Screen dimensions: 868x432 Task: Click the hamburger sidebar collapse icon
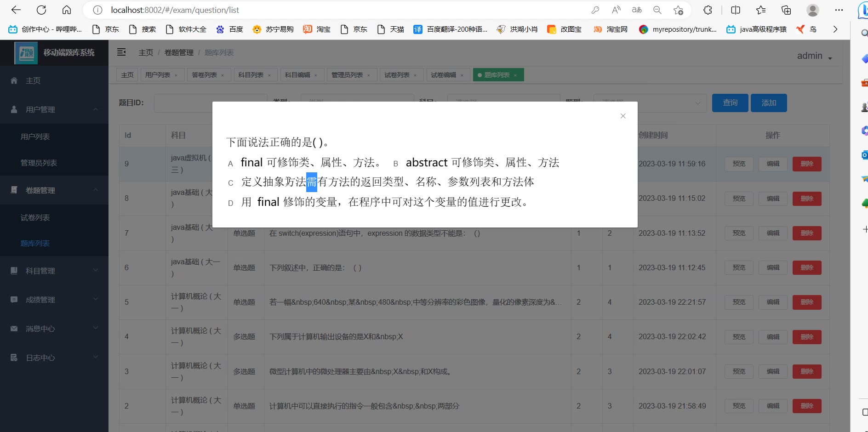click(121, 52)
